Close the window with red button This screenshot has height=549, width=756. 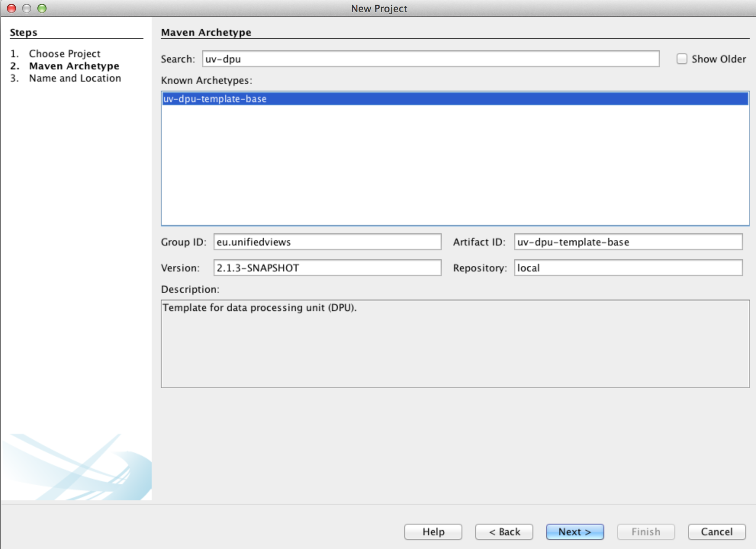(11, 8)
